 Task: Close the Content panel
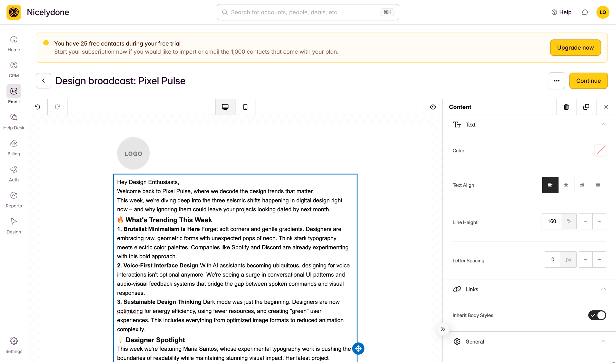[x=606, y=107]
